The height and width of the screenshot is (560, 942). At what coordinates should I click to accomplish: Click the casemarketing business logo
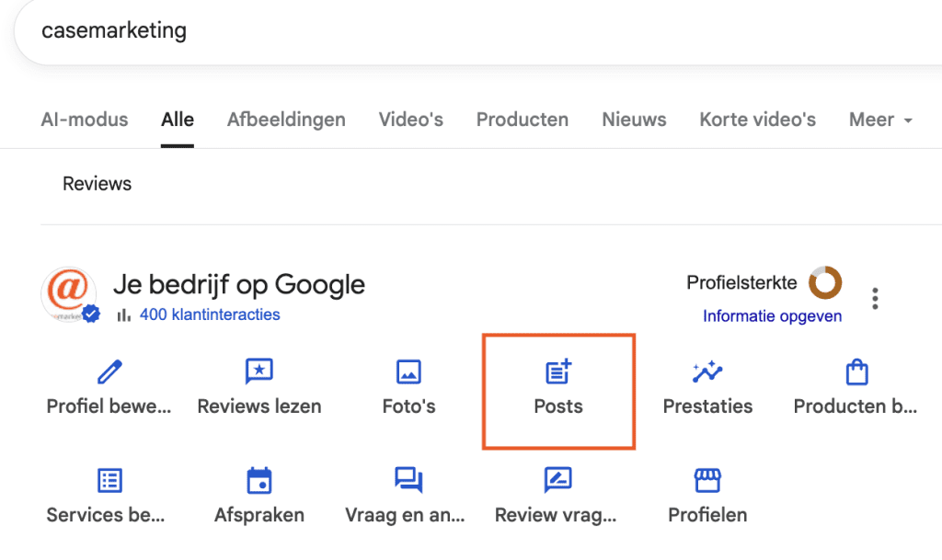click(68, 294)
